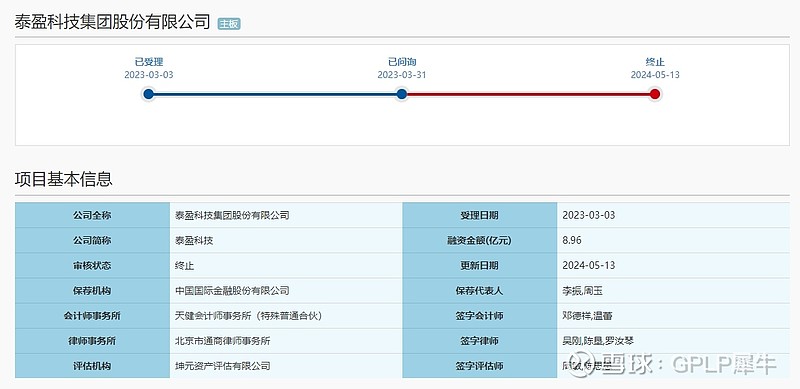Click 坤元资产评估有限公司 cell
800x389 pixels.
286,366
